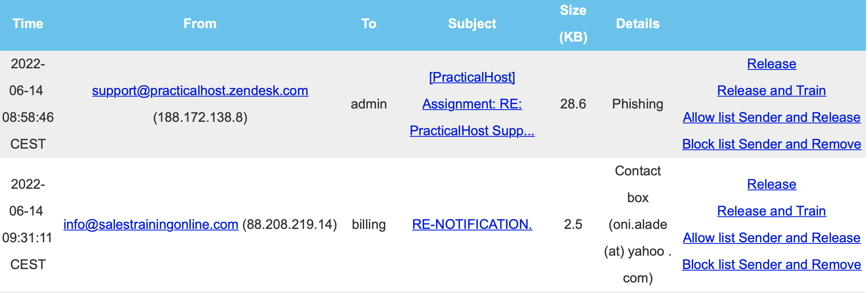
Task: Click the To column header
Action: click(x=369, y=24)
